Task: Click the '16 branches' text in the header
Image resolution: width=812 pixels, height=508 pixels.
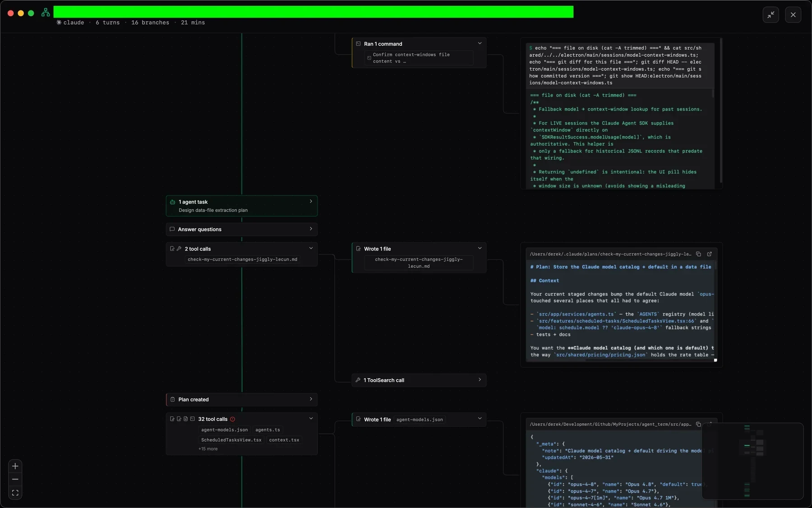Action: click(150, 22)
